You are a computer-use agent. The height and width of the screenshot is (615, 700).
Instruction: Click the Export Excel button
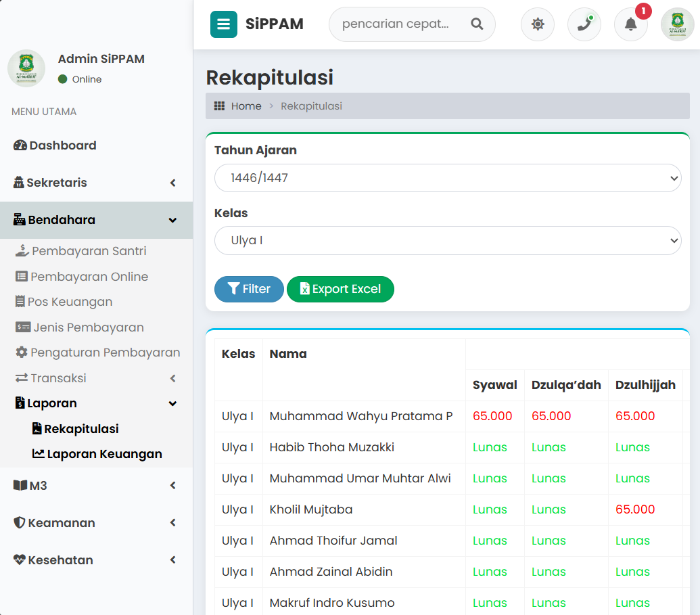pos(340,289)
